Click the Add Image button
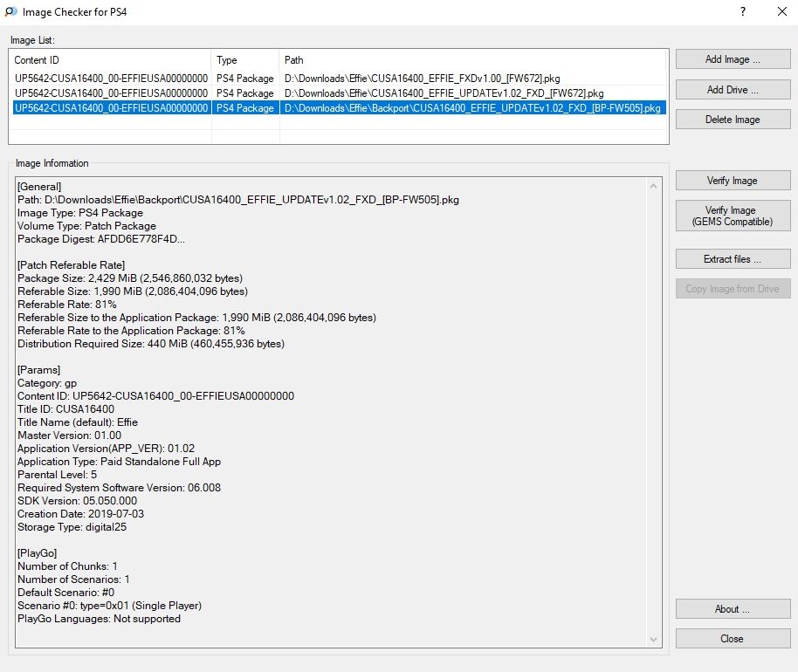 (733, 59)
